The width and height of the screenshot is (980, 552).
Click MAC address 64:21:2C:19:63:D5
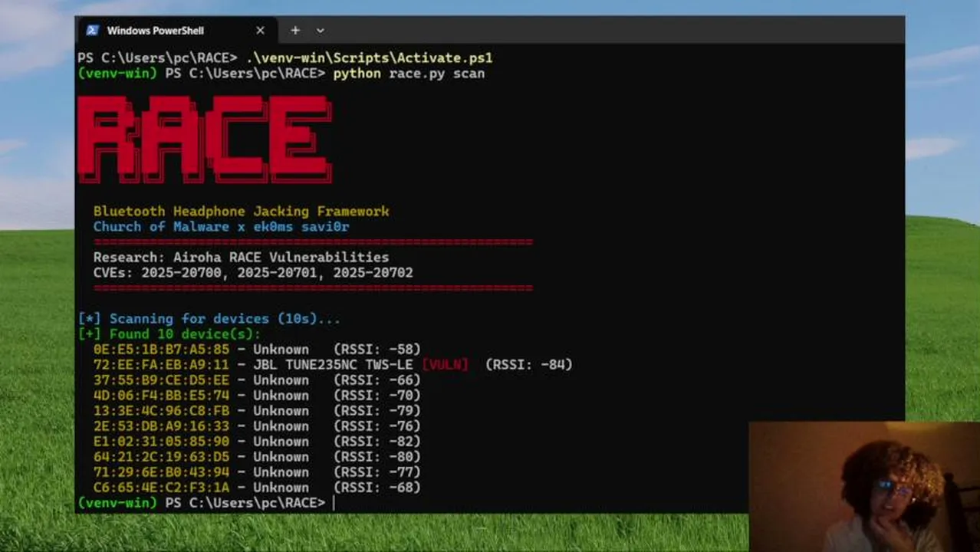point(161,457)
